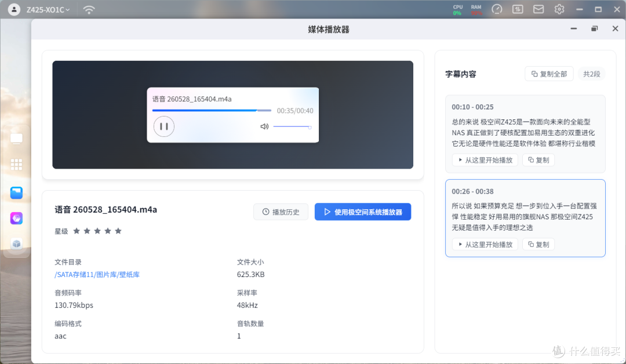Screen dimensions: 626x364
Task: Mute audio with the speaker icon
Action: coord(264,126)
